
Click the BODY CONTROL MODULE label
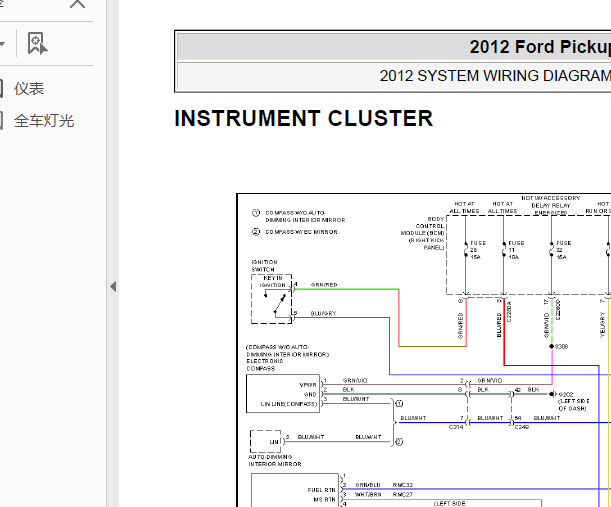tap(423, 233)
